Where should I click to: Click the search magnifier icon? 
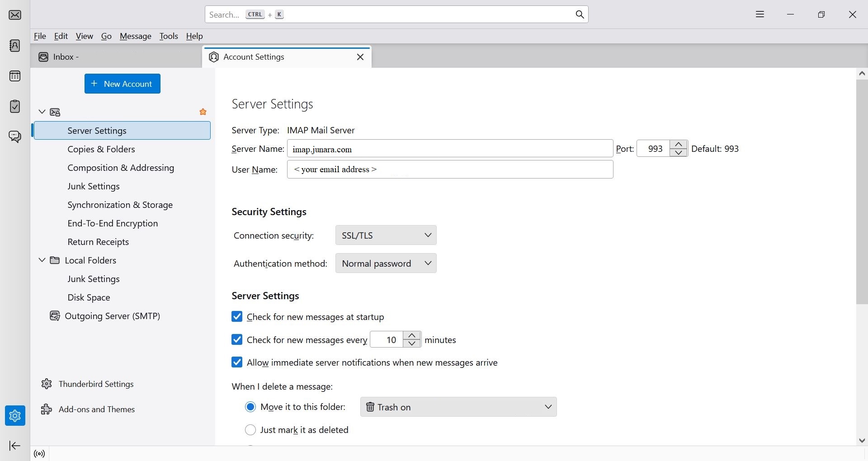point(580,14)
